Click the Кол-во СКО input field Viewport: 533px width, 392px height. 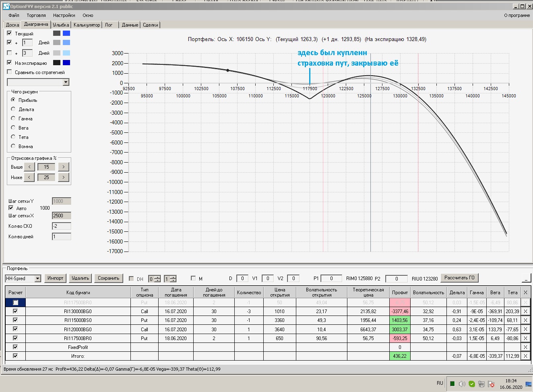coord(62,226)
